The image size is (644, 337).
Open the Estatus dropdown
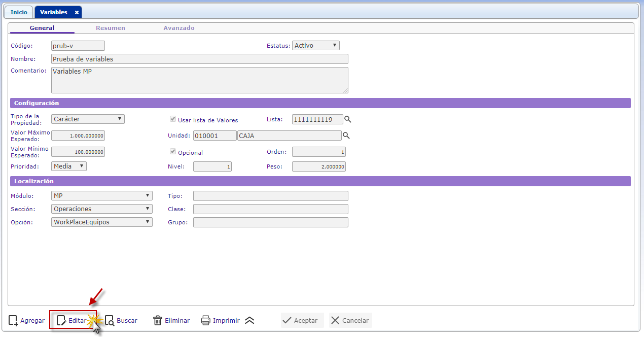click(x=315, y=46)
